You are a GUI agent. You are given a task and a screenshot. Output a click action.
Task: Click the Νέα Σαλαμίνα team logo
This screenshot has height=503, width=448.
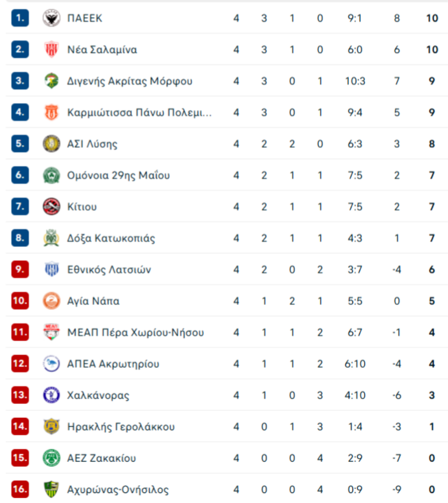click(x=51, y=50)
